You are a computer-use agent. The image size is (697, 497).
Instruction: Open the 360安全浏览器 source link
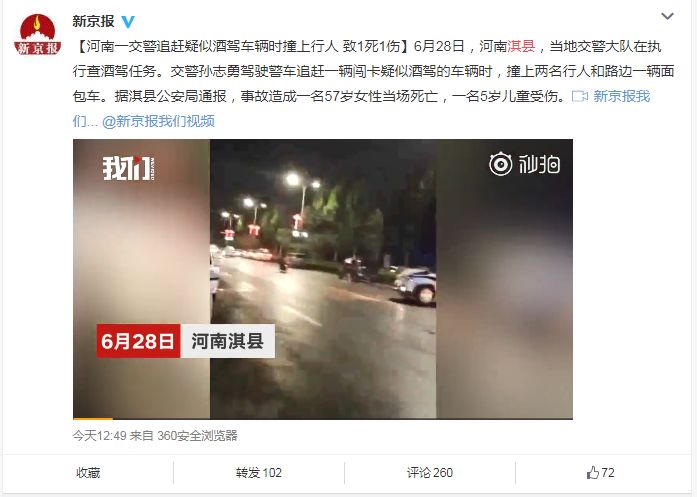pos(197,435)
